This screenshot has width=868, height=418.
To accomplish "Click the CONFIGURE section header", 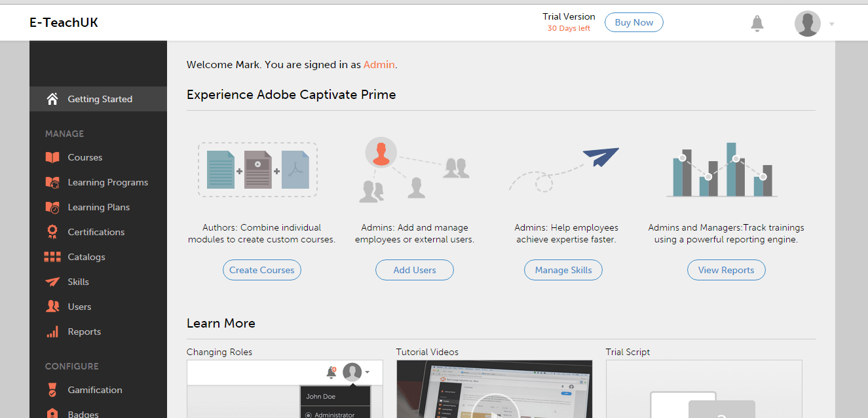I will (72, 366).
